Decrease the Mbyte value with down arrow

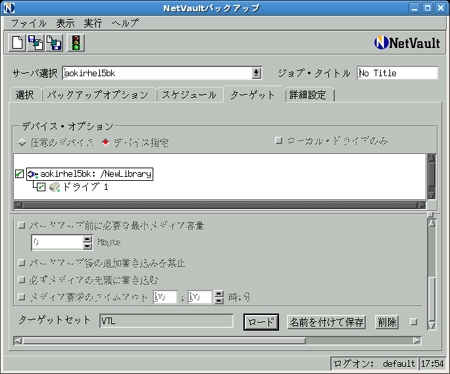tap(87, 246)
